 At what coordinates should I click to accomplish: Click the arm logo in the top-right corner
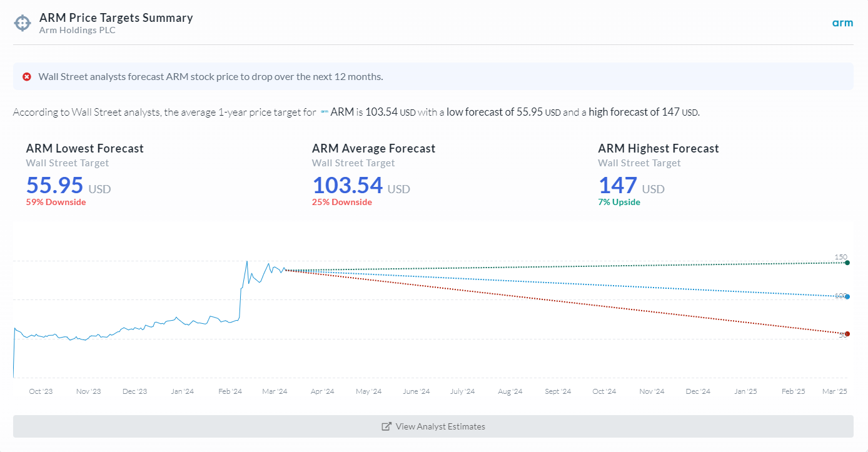[x=842, y=23]
